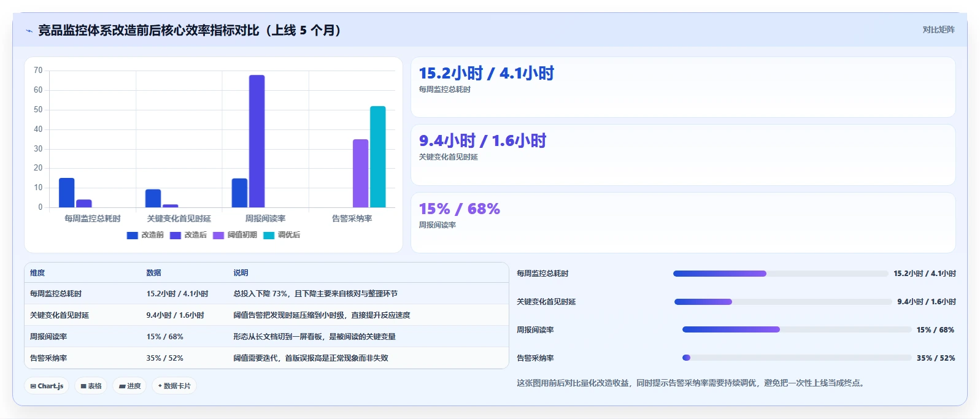Click the footer note starting 这张图用前后对比
This screenshot has height=419, width=980.
(x=692, y=383)
